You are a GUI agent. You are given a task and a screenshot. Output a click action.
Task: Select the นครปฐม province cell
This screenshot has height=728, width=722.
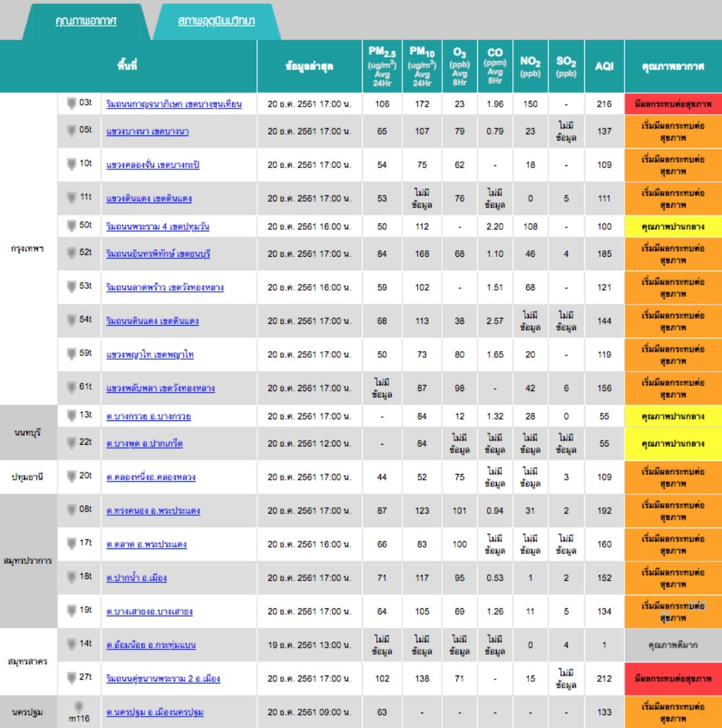pyautogui.click(x=28, y=712)
